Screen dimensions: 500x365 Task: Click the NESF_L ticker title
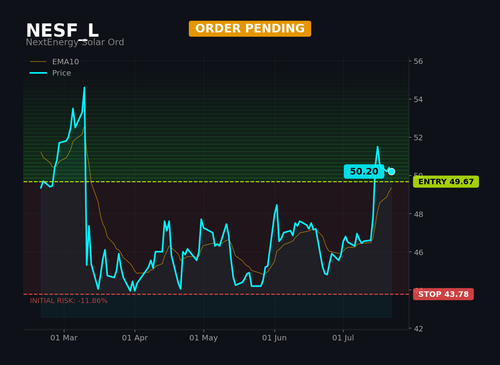coord(62,30)
